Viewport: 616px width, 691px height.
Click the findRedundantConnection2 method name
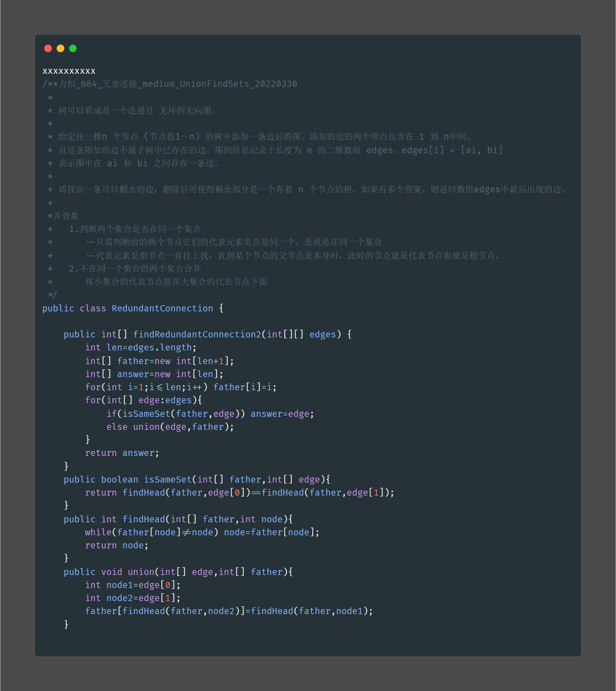click(197, 334)
